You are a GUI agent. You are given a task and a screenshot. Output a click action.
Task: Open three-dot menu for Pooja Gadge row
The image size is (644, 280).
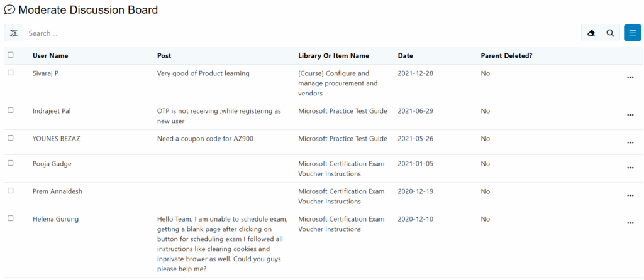point(630,168)
